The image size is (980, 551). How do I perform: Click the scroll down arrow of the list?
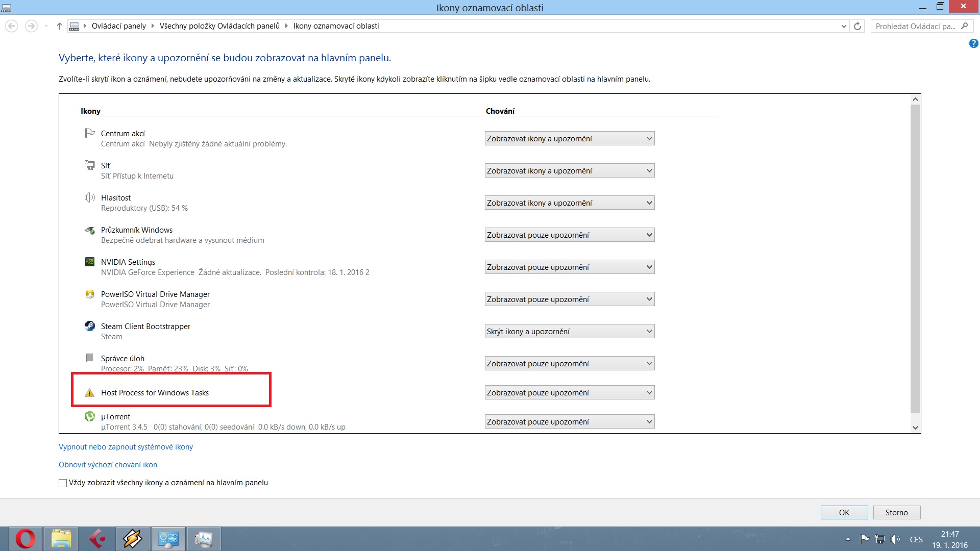tap(915, 428)
